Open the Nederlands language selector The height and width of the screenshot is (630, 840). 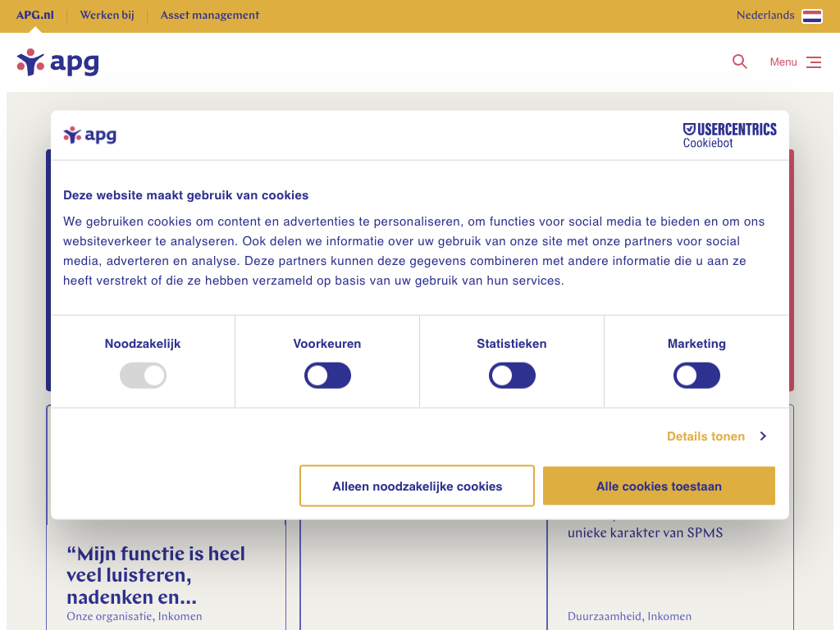765,16
